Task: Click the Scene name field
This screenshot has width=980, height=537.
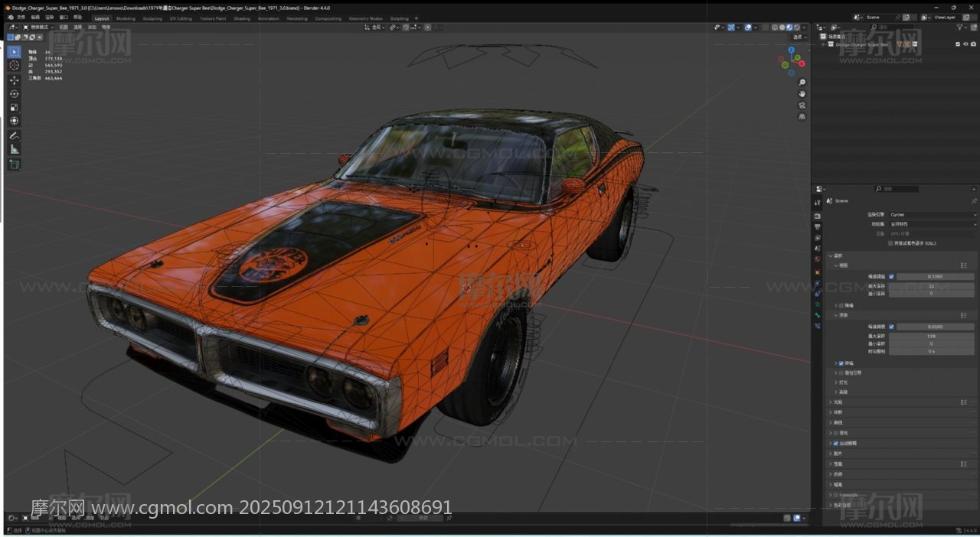Action: pyautogui.click(x=880, y=17)
